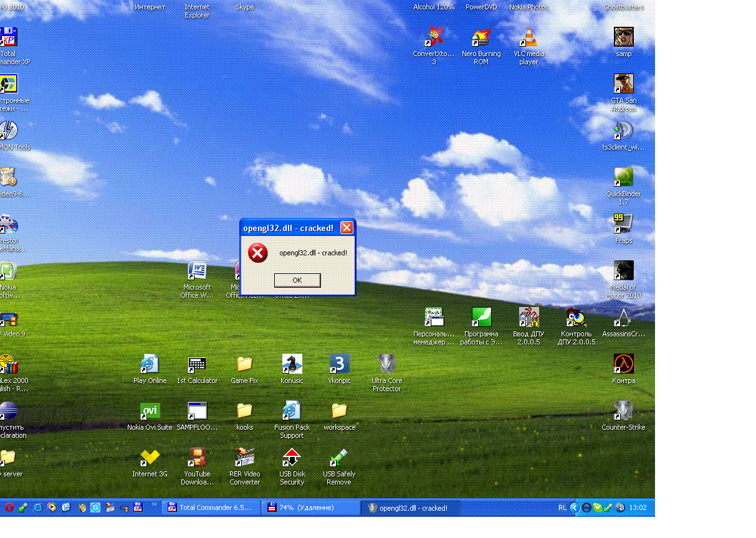Select the Контра Half-Life icon
The width and height of the screenshot is (756, 538).
[x=623, y=369]
